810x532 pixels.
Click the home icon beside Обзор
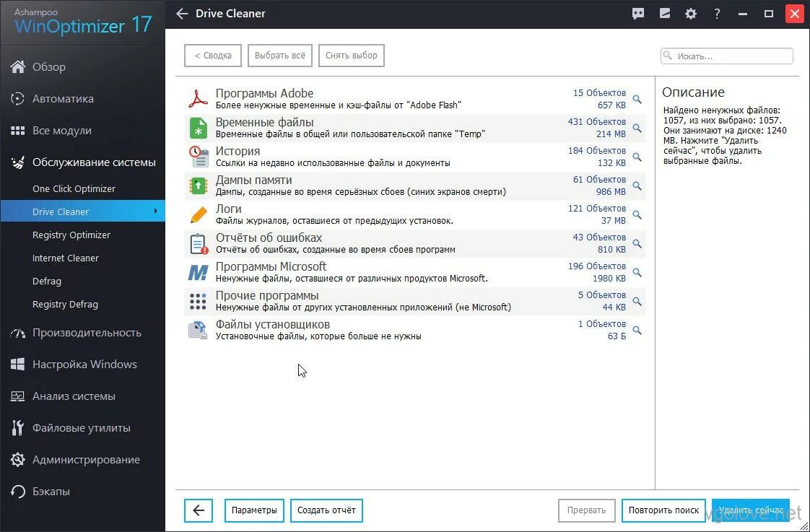pos(17,66)
